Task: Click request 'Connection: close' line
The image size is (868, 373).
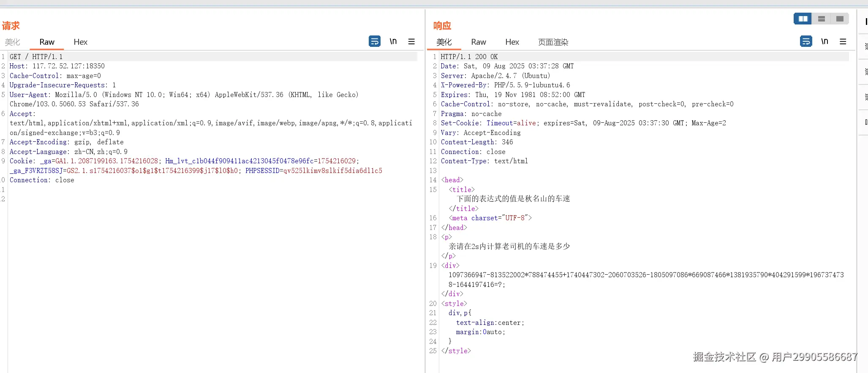Action: [x=42, y=180]
